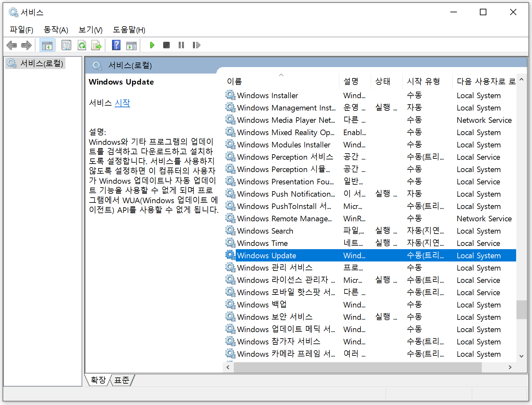Click the vertical scrollbar thumb

(x=521, y=310)
